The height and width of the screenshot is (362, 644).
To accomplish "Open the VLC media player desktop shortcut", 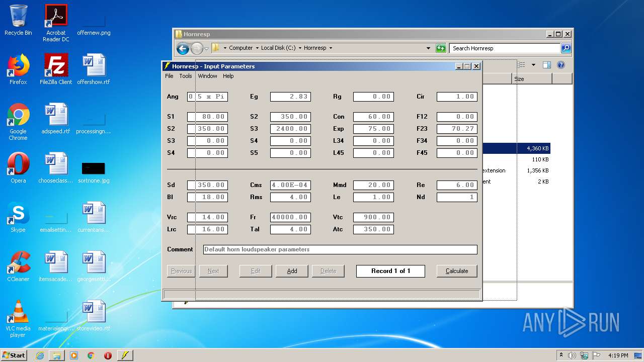I will [18, 319].
